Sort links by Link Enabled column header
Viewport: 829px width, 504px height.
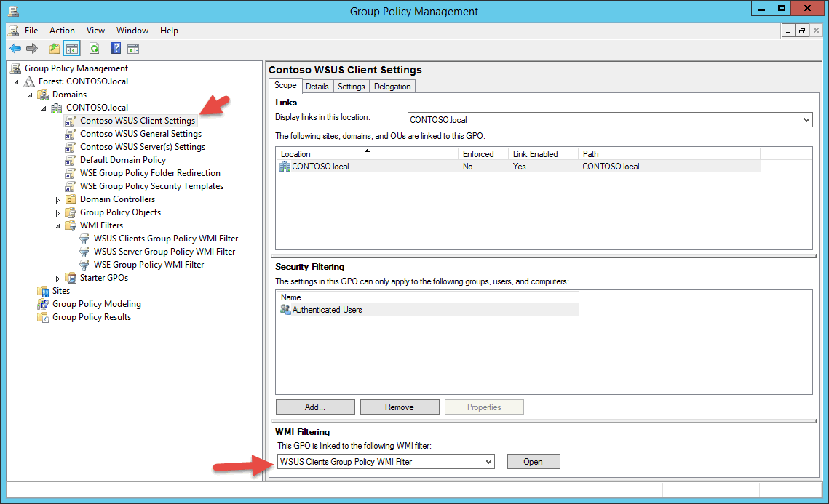pos(543,153)
